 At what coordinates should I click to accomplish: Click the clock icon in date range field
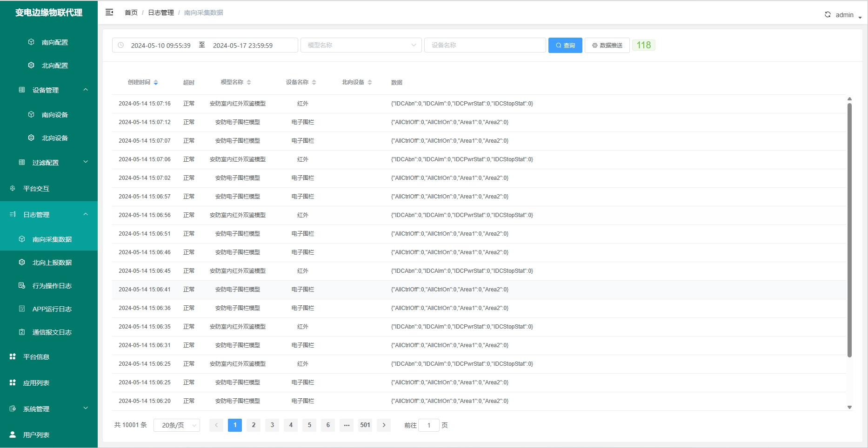[x=121, y=46]
